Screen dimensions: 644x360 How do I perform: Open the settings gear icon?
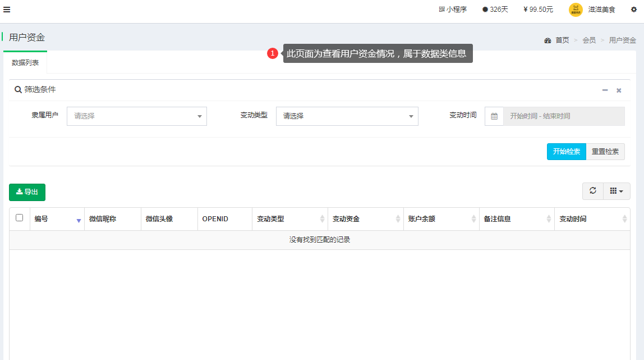point(634,10)
